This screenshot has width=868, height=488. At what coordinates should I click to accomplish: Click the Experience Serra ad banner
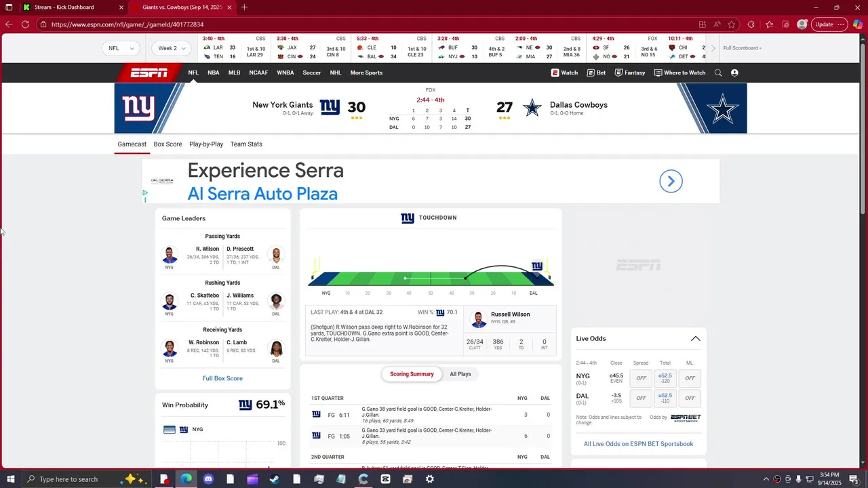tap(431, 181)
